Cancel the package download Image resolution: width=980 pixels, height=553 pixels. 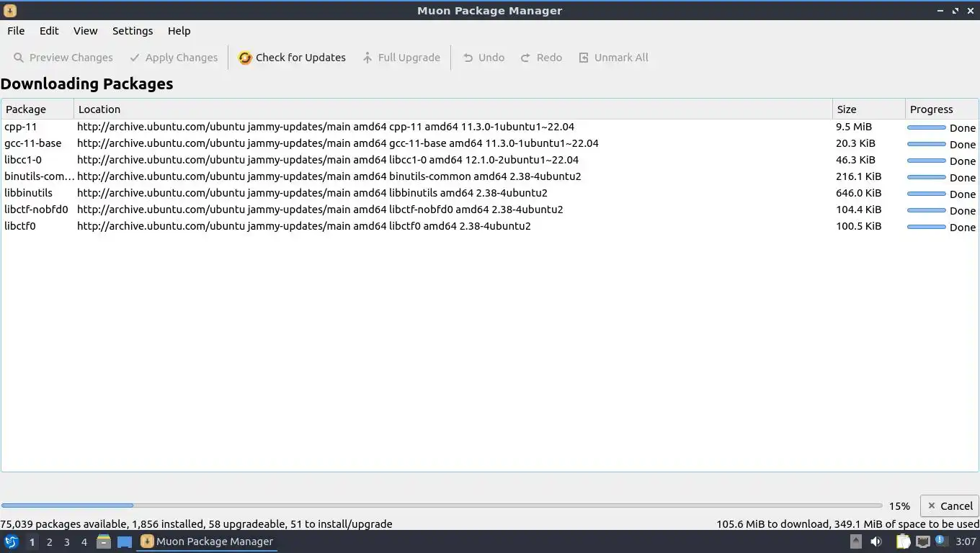(950, 505)
